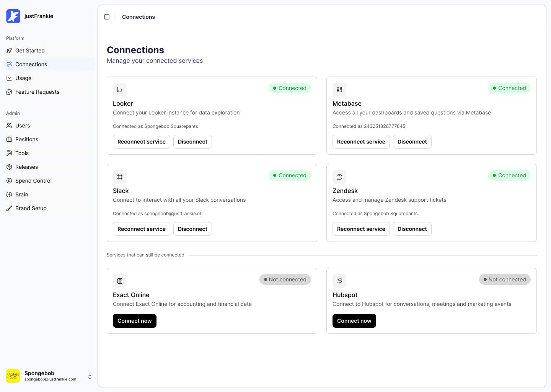551x392 pixels.
Task: Click the Hubspot card title
Action: pyautogui.click(x=345, y=295)
